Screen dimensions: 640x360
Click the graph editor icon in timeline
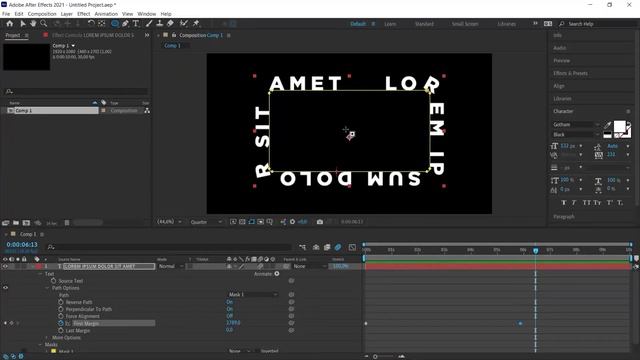click(352, 247)
